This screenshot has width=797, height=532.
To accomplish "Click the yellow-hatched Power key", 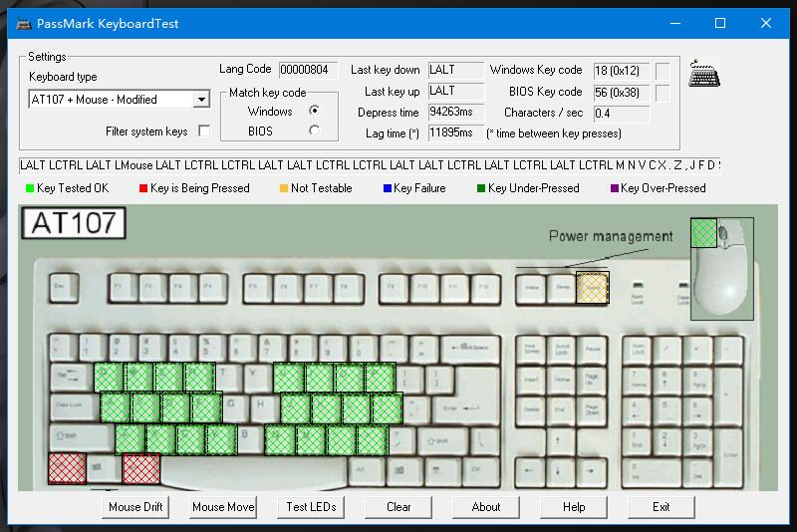I will [592, 288].
